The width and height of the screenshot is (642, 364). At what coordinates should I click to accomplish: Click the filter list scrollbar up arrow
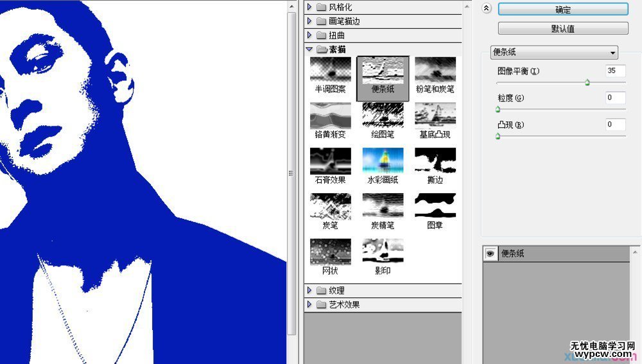(x=467, y=6)
